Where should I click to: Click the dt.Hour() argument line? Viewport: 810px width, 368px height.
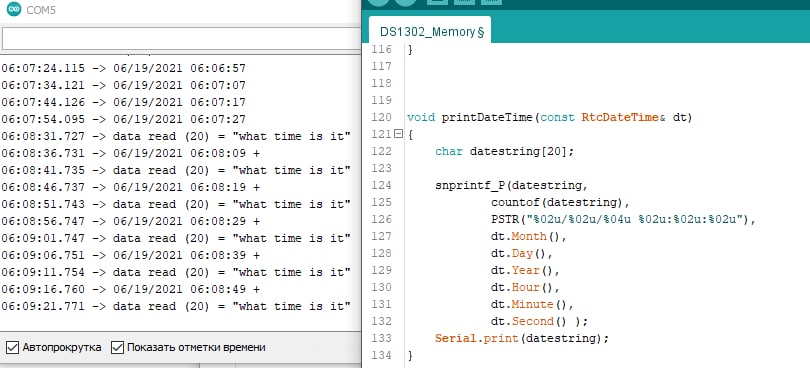[525, 287]
